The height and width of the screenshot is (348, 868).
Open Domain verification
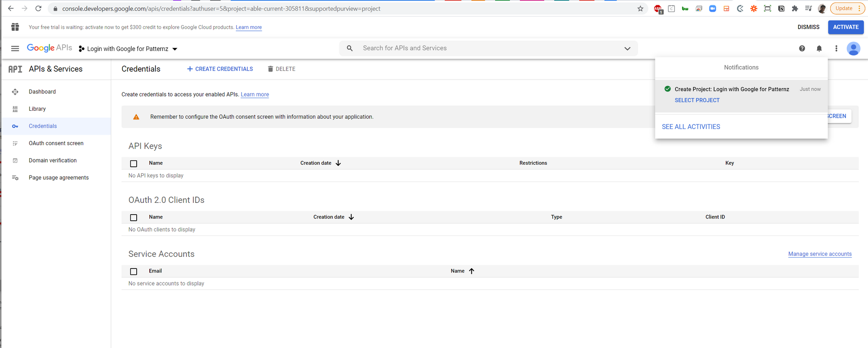[x=53, y=160]
